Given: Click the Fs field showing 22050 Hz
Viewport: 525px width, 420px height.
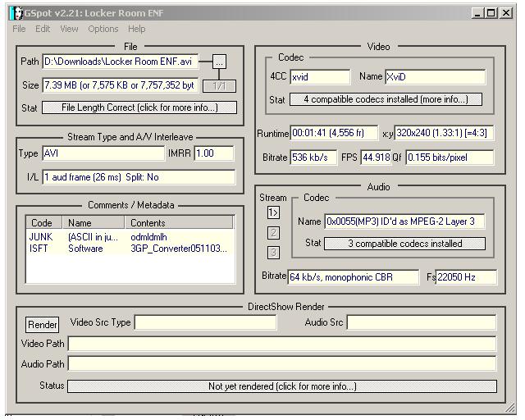Looking at the screenshot, I should (x=466, y=277).
